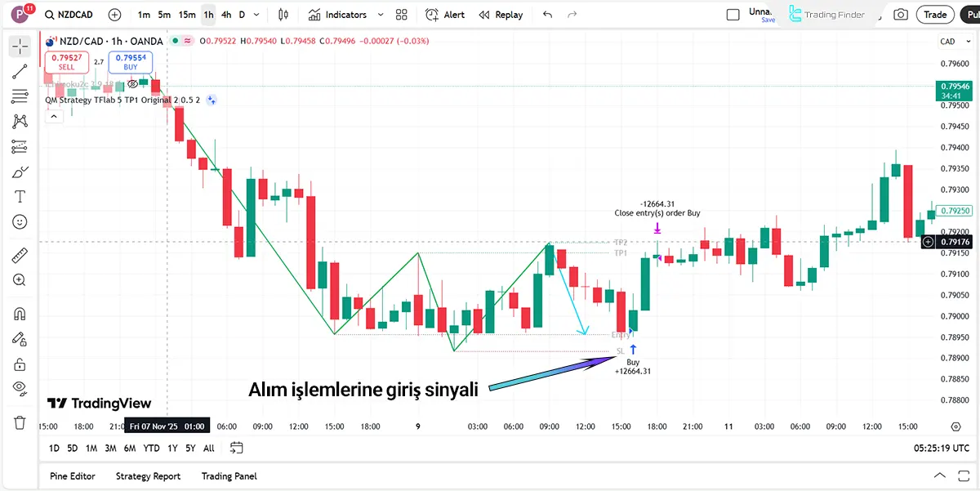
Task: Open the CAD currency dropdown
Action: point(957,41)
